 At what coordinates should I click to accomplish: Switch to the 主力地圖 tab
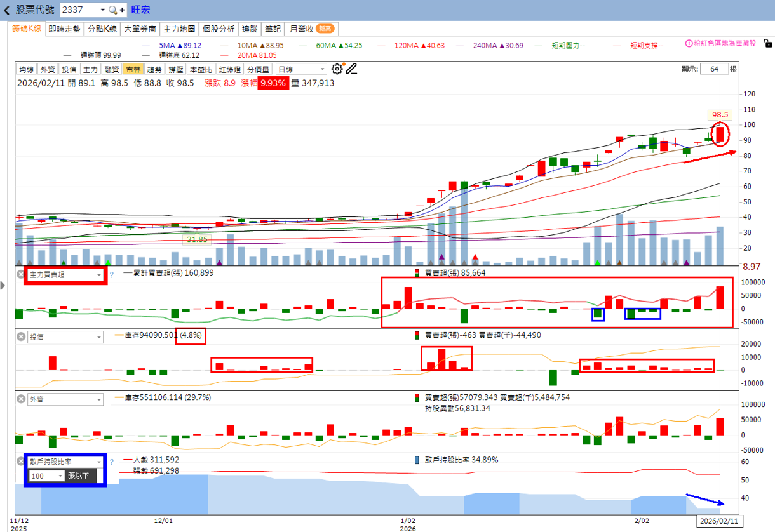179,29
